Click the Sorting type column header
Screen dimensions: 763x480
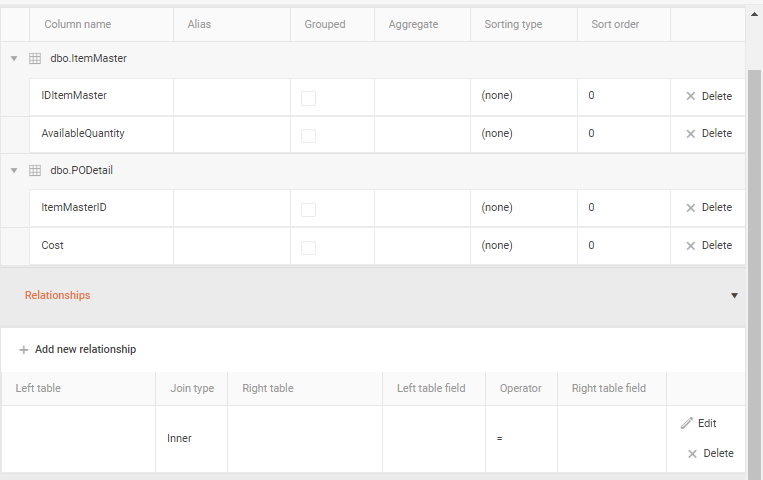[x=513, y=24]
